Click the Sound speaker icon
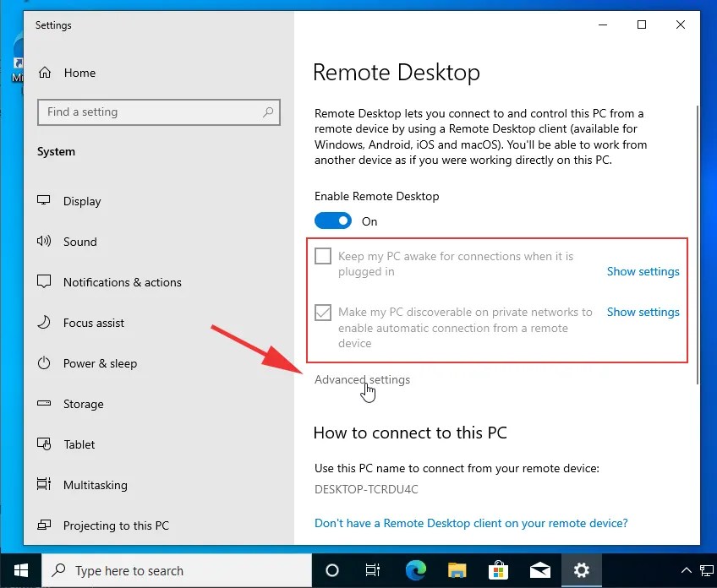 click(x=43, y=241)
